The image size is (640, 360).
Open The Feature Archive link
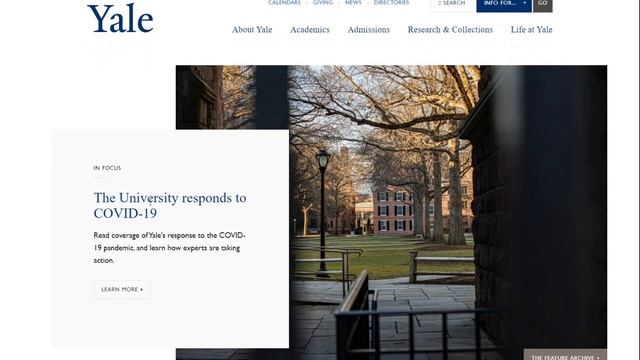565,355
